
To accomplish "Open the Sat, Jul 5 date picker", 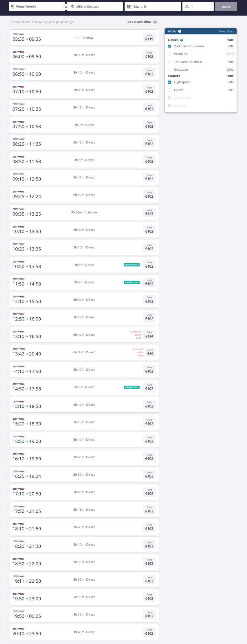I will click(x=153, y=7).
